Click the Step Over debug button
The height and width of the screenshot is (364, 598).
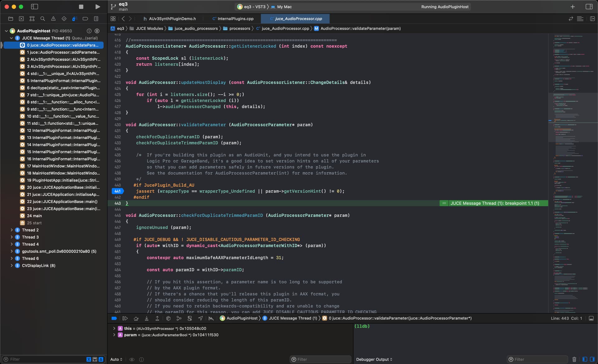click(x=136, y=318)
